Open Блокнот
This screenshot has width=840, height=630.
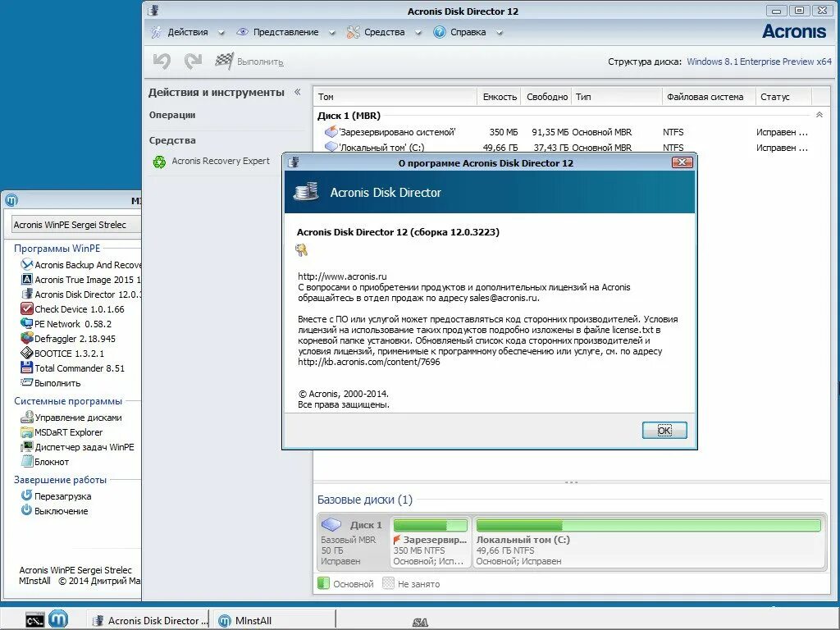coord(45,462)
